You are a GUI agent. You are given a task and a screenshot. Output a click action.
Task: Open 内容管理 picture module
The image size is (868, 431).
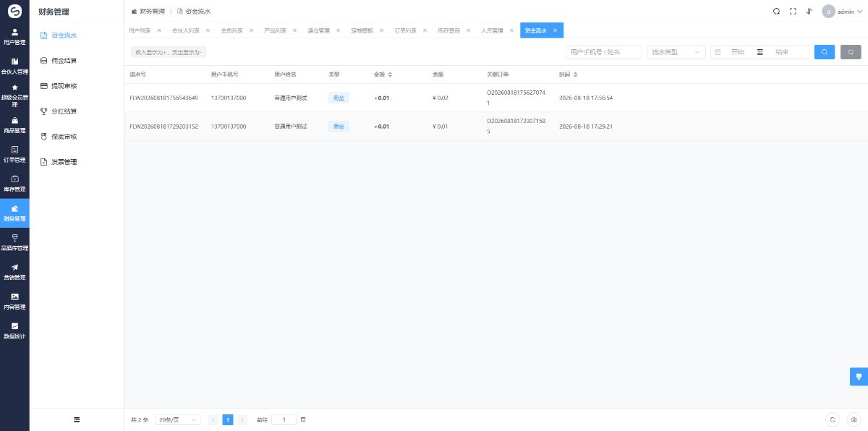coord(14,302)
